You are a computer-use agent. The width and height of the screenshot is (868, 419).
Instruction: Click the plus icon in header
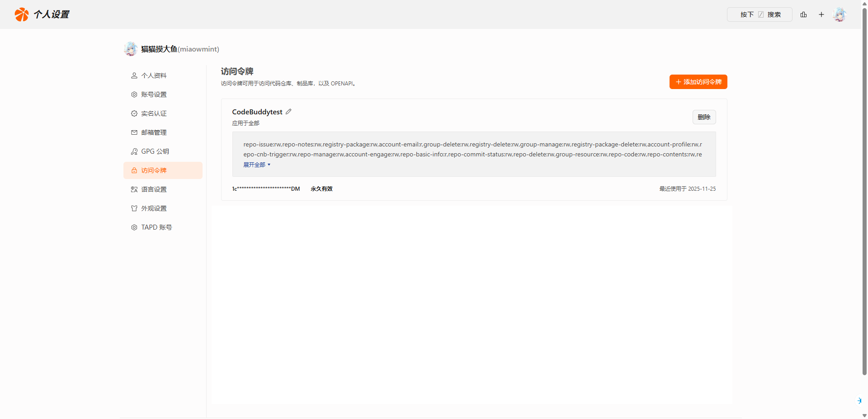coord(821,14)
